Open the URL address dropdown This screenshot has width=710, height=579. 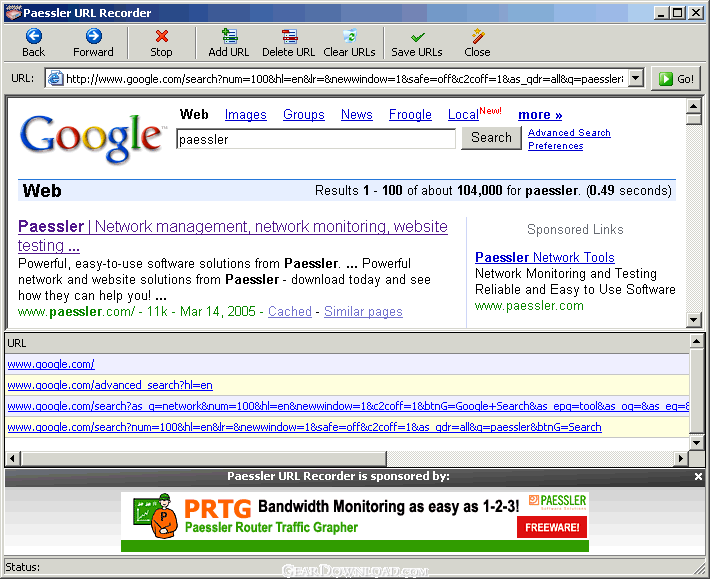coord(636,78)
